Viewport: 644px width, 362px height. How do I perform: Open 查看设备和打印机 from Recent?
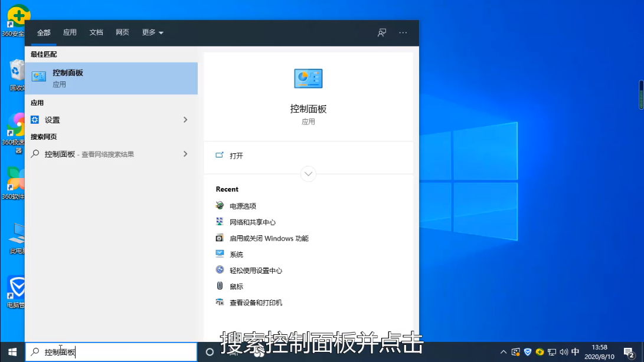pyautogui.click(x=256, y=303)
